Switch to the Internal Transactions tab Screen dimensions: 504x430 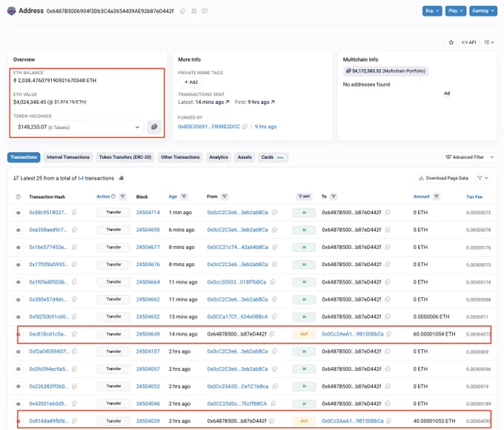[68, 157]
